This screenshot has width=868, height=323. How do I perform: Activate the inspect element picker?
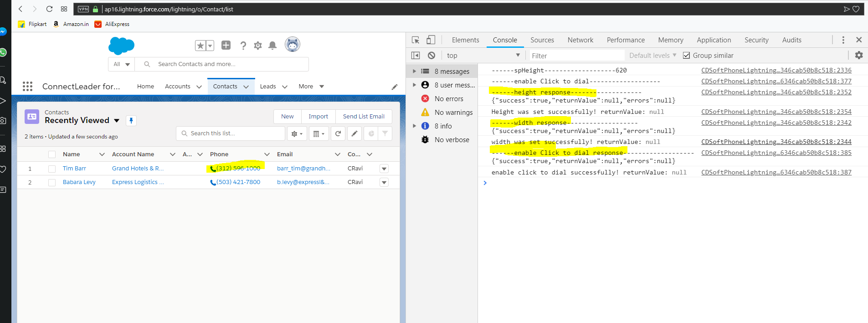[416, 40]
